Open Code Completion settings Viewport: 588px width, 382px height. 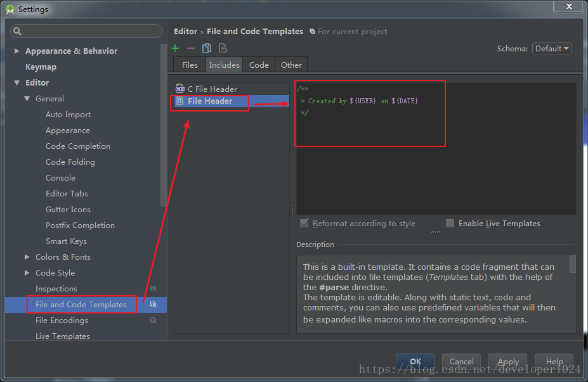[78, 146]
